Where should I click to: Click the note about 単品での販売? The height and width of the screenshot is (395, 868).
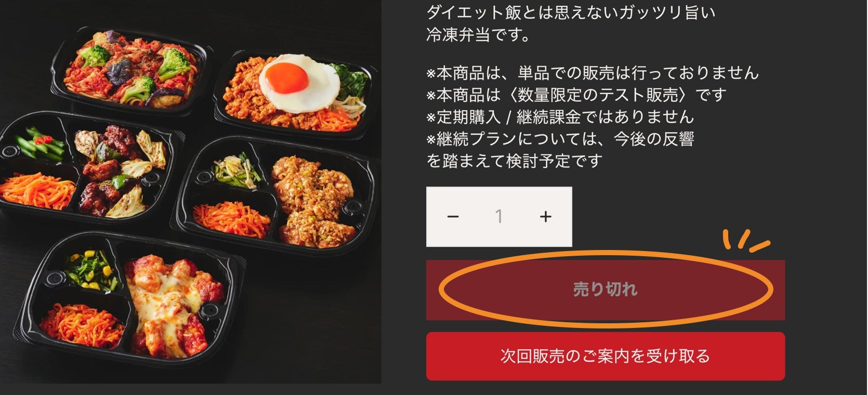593,73
